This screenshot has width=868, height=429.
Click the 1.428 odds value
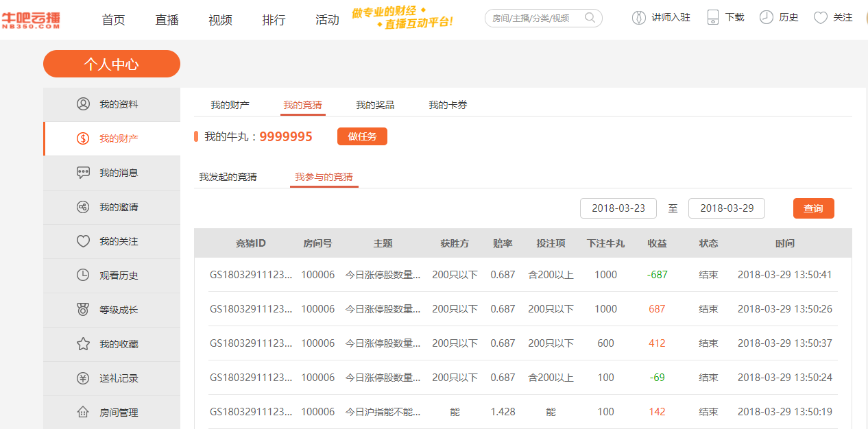(x=503, y=412)
